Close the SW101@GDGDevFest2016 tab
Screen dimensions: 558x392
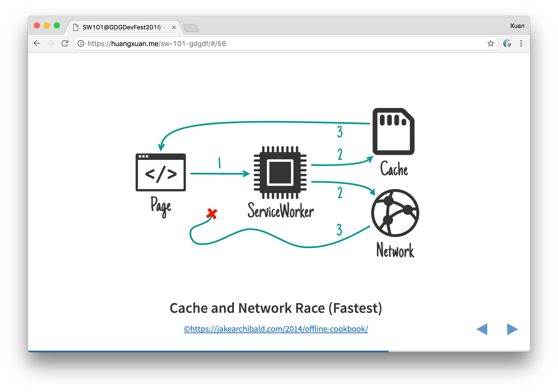(x=174, y=27)
